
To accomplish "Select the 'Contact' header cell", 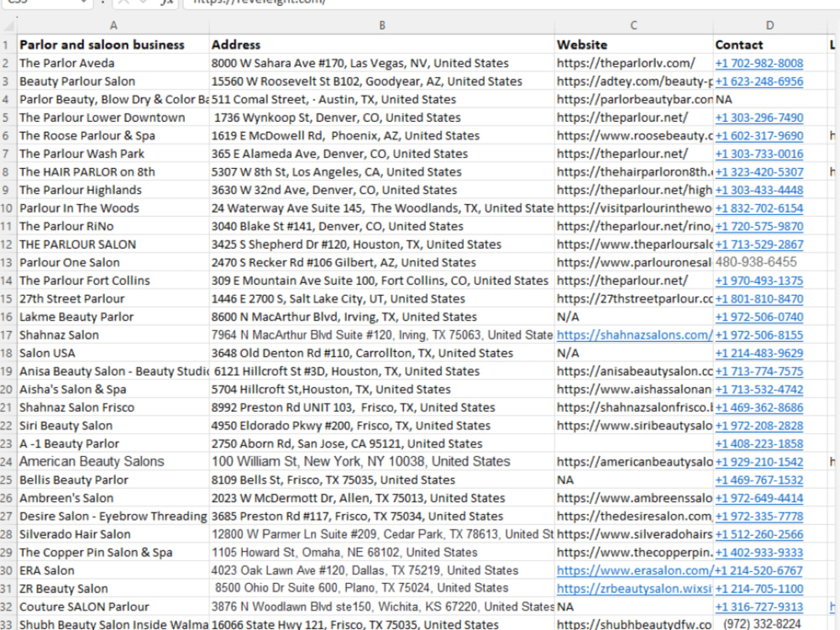I will 769,45.
